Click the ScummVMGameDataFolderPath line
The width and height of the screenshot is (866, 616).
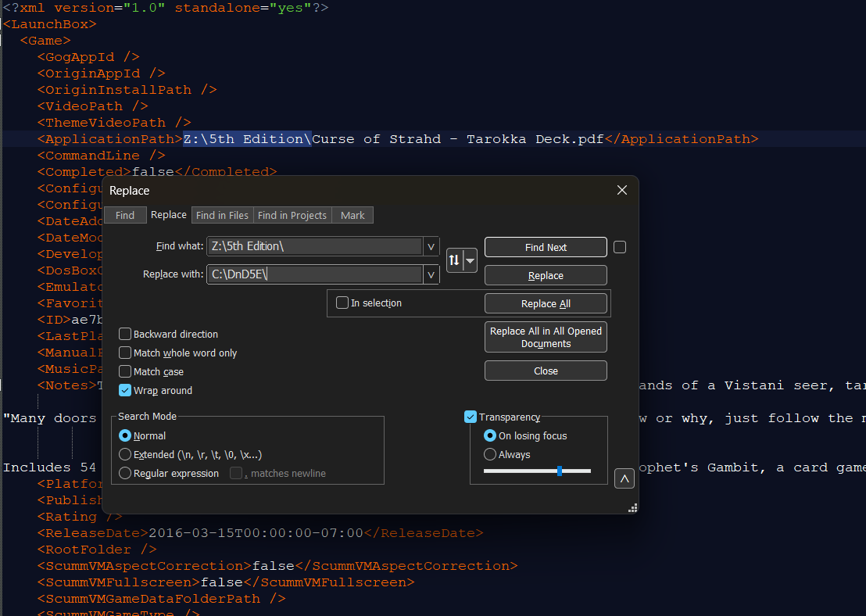point(161,599)
